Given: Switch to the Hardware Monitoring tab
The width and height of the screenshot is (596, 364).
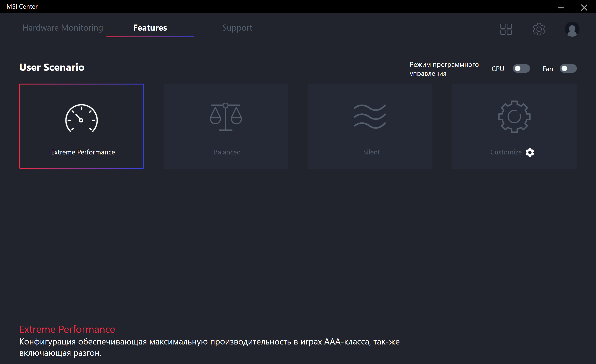Looking at the screenshot, I should [x=63, y=28].
